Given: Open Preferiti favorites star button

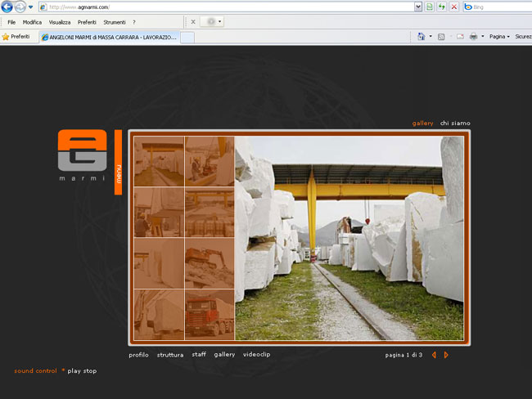Looking at the screenshot, I should click(x=16, y=37).
